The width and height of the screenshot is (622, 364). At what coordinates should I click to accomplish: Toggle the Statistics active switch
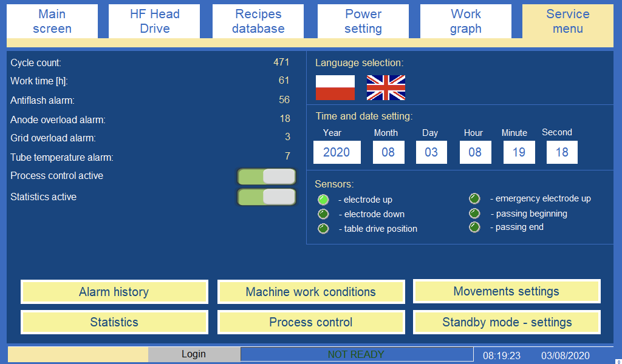click(x=267, y=197)
